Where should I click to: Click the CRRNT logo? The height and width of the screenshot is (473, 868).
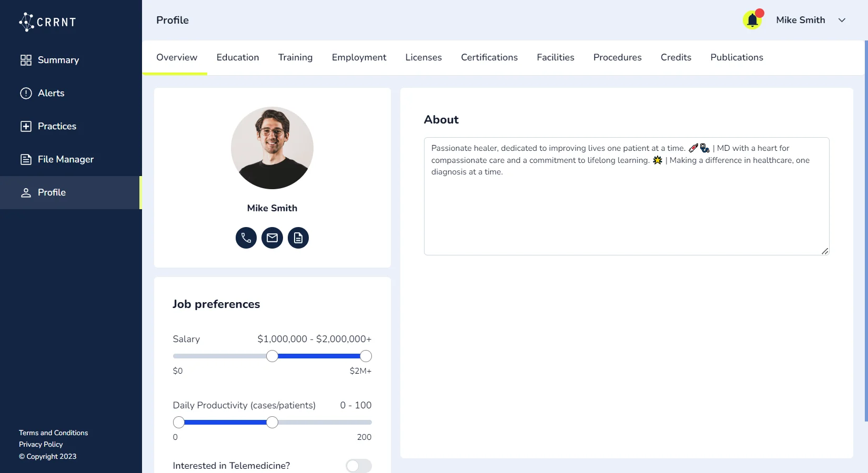pos(48,22)
